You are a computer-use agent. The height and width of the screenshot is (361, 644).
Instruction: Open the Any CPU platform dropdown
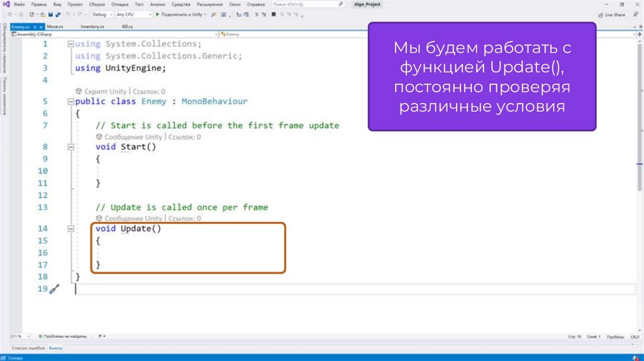[x=133, y=14]
